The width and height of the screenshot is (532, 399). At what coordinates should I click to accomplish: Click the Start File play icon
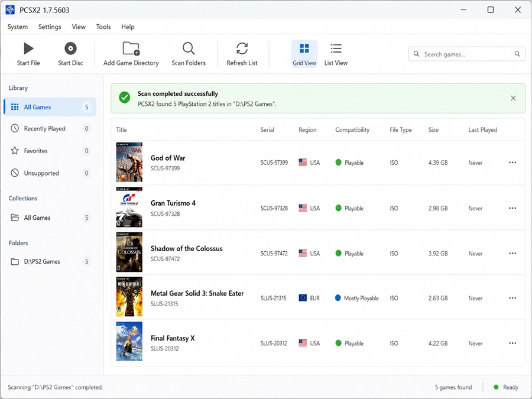[x=28, y=48]
